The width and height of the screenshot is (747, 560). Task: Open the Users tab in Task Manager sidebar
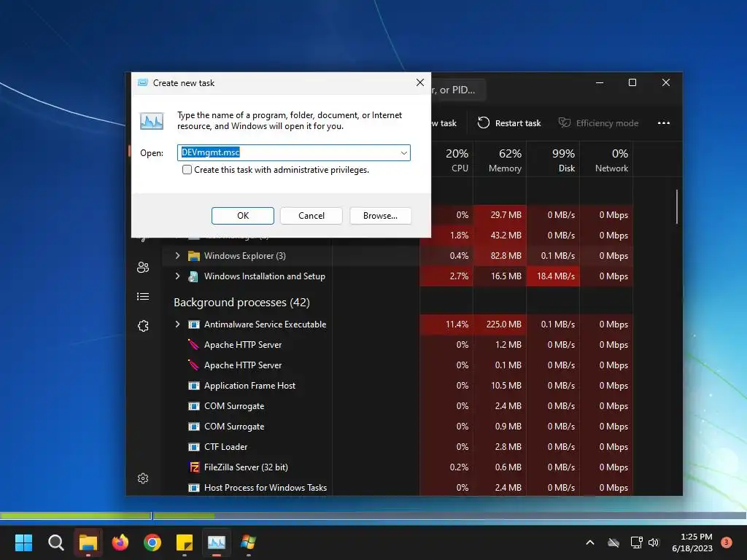pos(143,267)
